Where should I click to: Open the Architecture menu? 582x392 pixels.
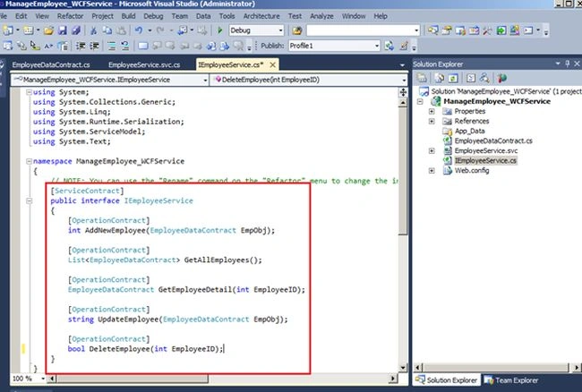261,16
